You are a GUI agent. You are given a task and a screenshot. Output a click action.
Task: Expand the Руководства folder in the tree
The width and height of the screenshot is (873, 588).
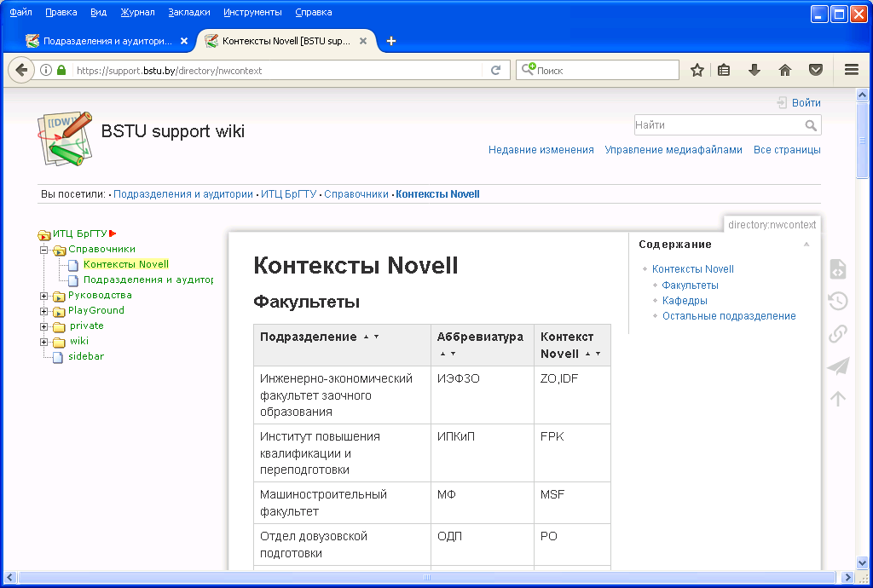43,295
